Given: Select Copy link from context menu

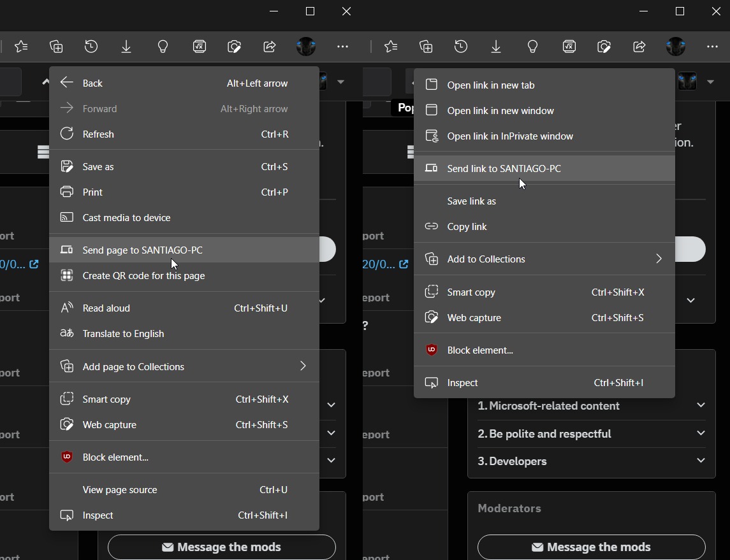Looking at the screenshot, I should pos(467,227).
